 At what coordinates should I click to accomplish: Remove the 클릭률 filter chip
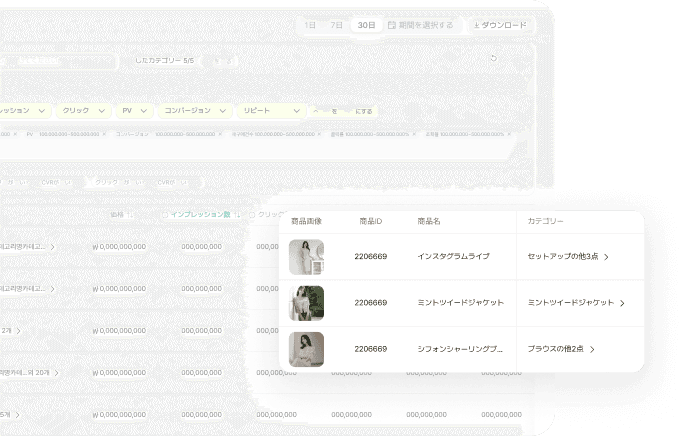(x=414, y=134)
